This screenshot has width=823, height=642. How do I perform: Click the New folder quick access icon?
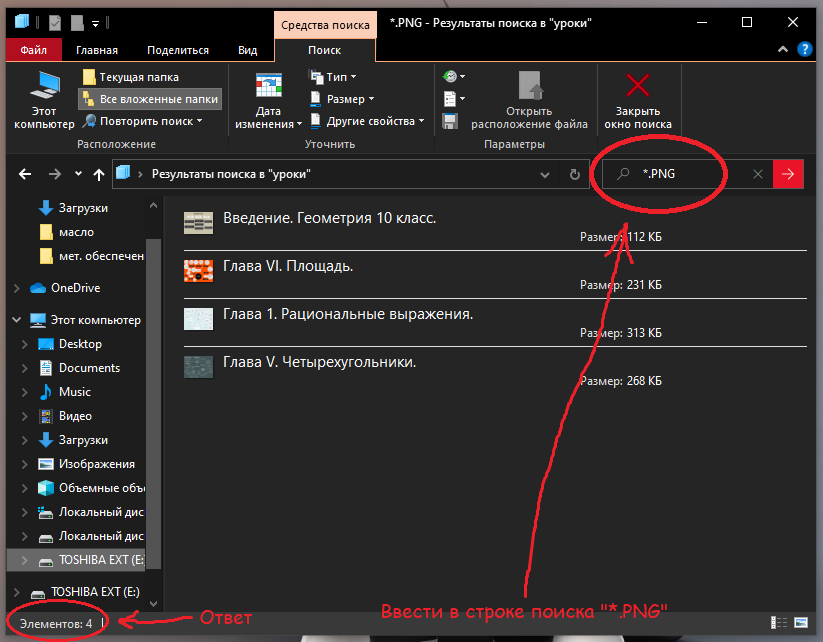click(x=77, y=23)
